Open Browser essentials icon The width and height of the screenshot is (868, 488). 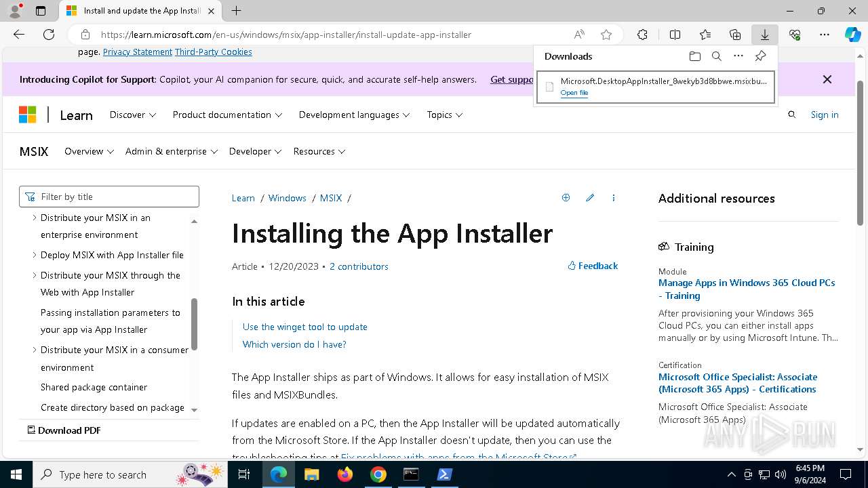[x=795, y=35]
